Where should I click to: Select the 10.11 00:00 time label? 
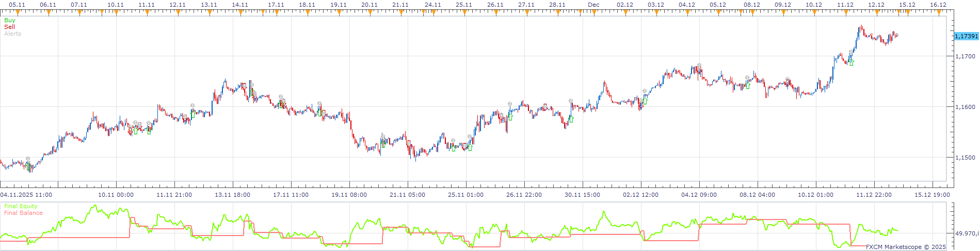point(116,195)
